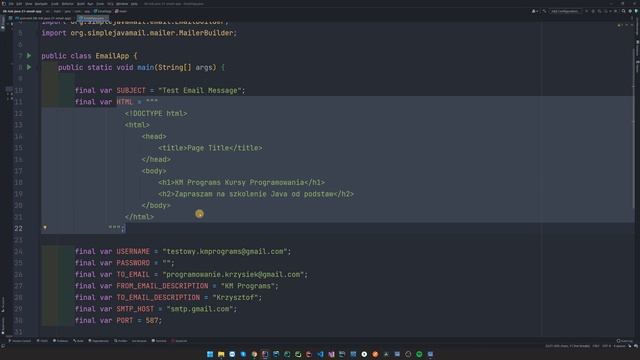Click the USERNAME variable name
This screenshot has height=360, width=640.
133,251
